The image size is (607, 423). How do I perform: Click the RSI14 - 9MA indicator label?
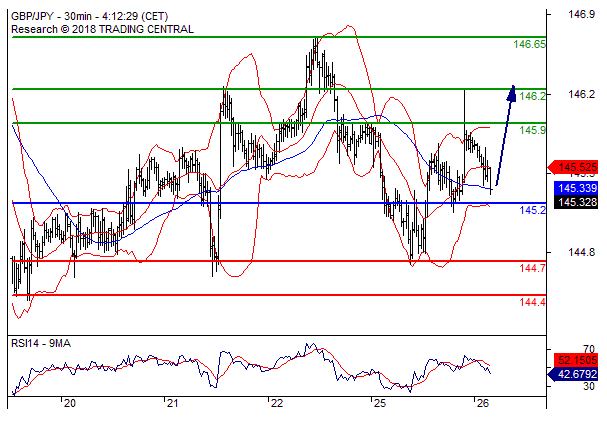pyautogui.click(x=41, y=343)
